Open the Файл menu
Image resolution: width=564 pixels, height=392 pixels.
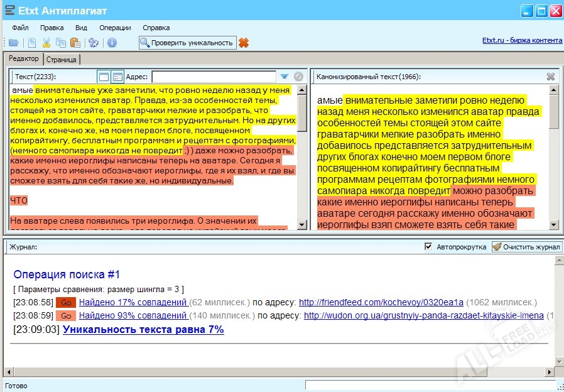point(20,28)
